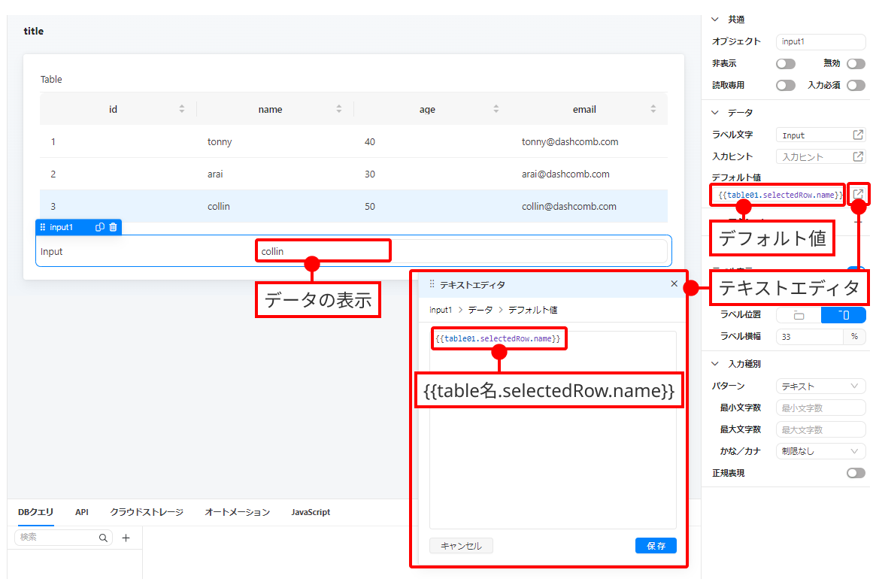Open text editor icon beside デフォルト値
Viewport: 876px width, 588px height.
(x=858, y=195)
